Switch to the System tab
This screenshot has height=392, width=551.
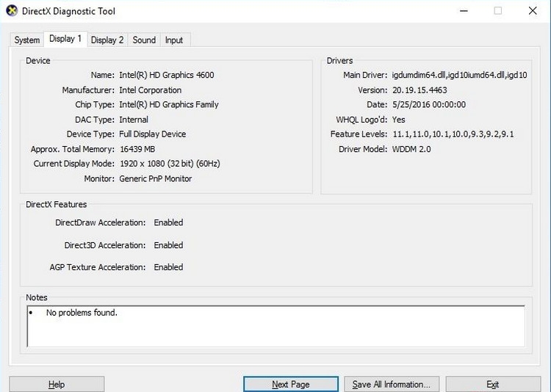tap(26, 40)
